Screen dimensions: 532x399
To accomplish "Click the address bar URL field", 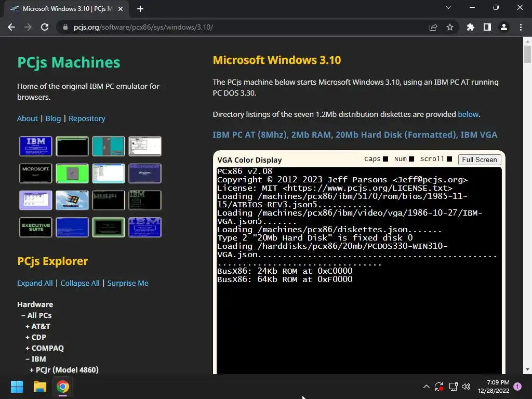I will (x=244, y=27).
